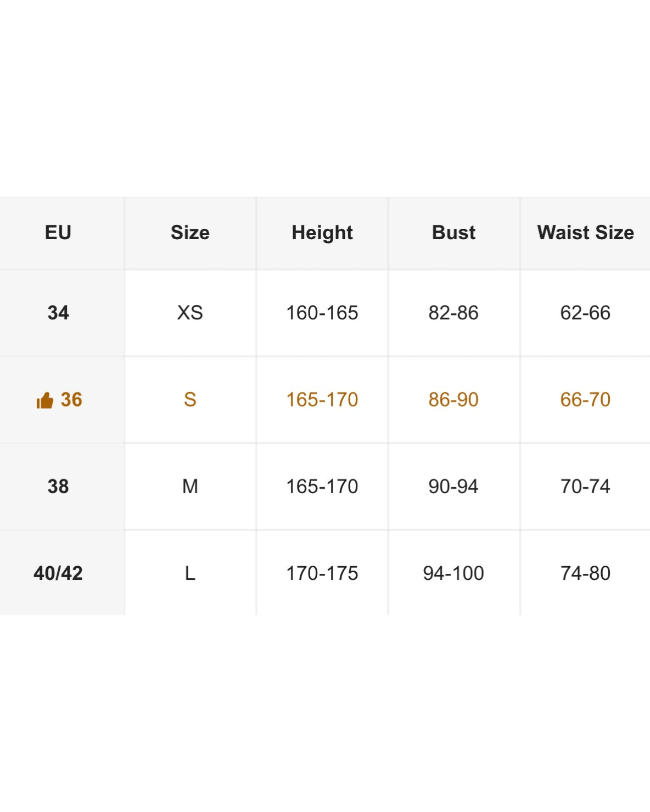Screen dimensions: 650x812
Task: Click the M size cell
Action: click(x=190, y=486)
